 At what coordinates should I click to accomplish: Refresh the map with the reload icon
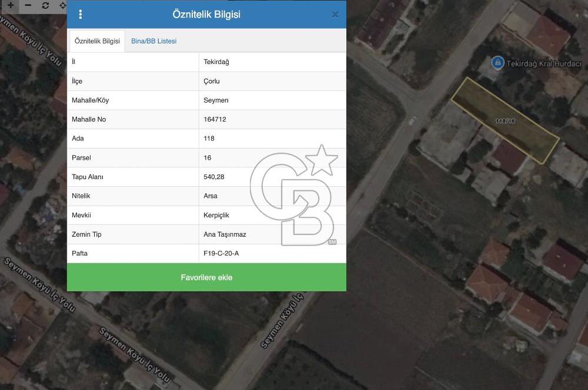pos(45,5)
